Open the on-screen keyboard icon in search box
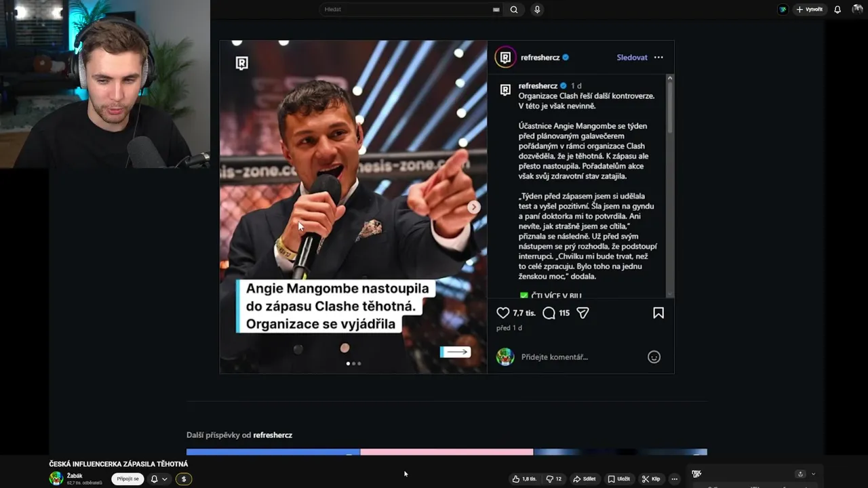 (x=496, y=9)
